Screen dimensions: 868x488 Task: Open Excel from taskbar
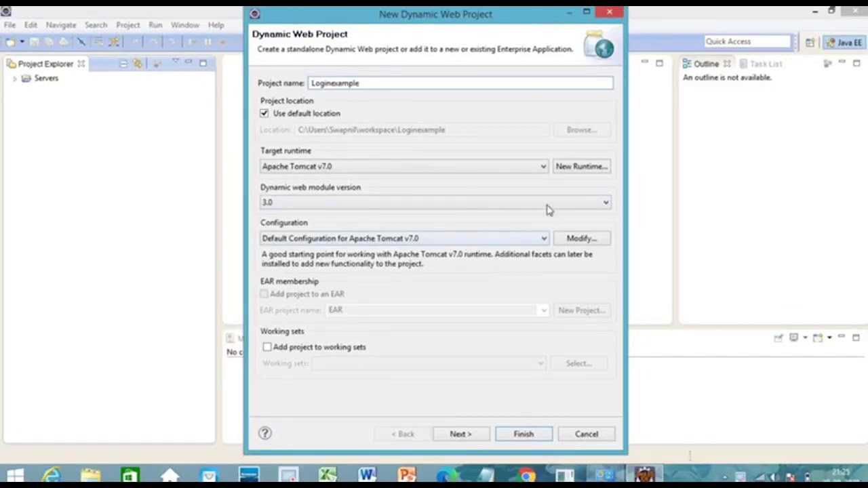coord(328,475)
